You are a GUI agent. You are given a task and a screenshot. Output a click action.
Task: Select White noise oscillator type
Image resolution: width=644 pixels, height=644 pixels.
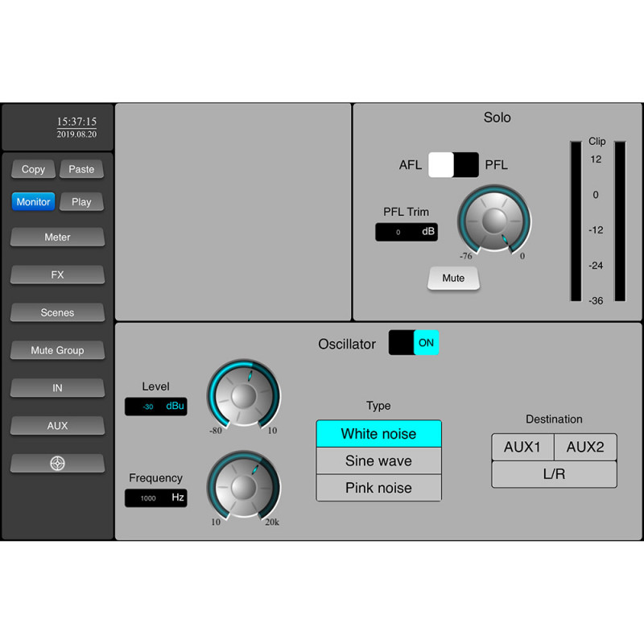click(x=378, y=434)
